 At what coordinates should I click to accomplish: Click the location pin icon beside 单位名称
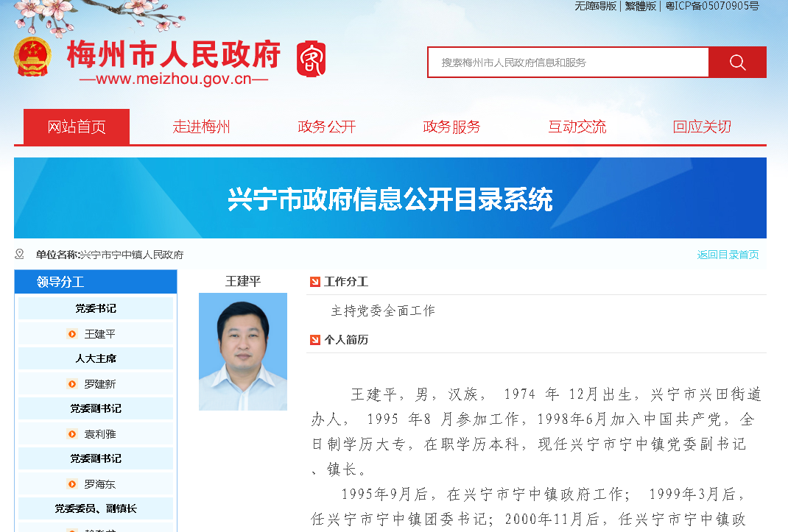(20, 254)
